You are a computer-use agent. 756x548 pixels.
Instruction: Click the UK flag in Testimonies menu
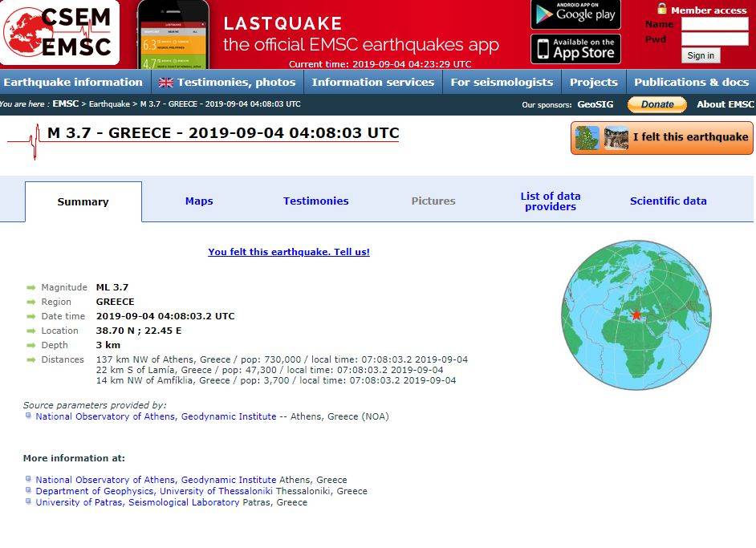166,83
